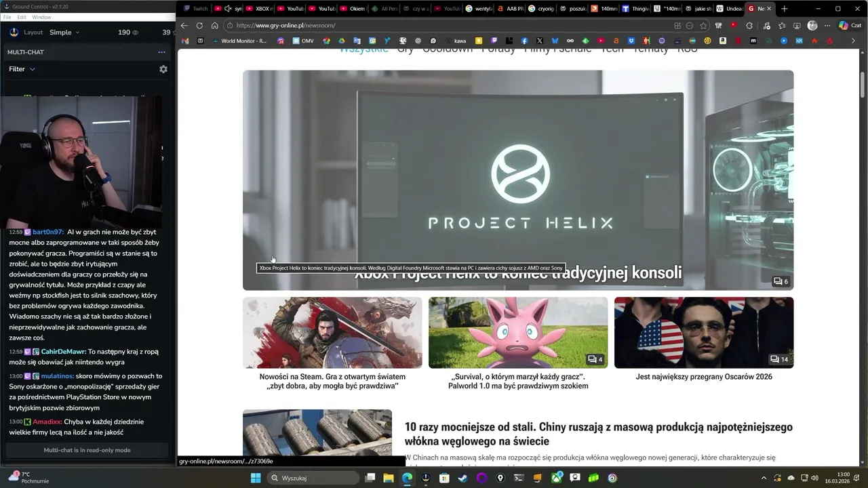Click Multi-chat read-only mode notice
The width and height of the screenshot is (868, 488).
(87, 450)
